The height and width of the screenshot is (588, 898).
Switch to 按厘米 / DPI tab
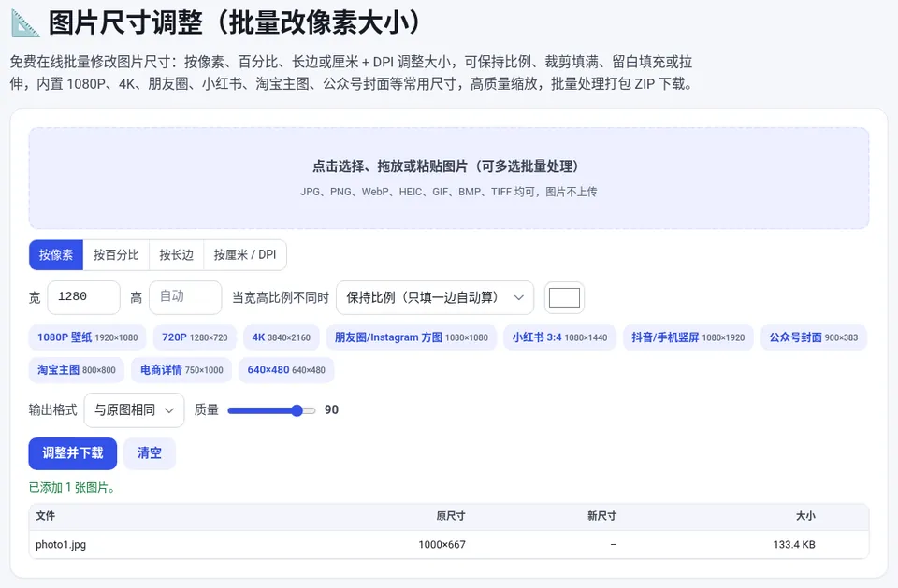tap(245, 255)
